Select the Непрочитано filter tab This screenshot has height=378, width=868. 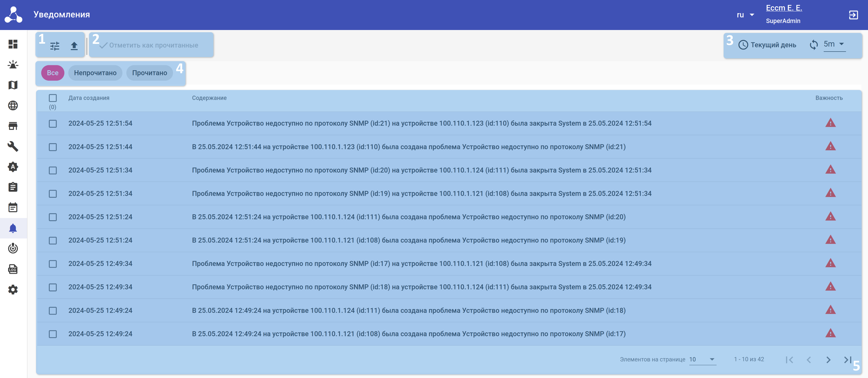(x=95, y=73)
